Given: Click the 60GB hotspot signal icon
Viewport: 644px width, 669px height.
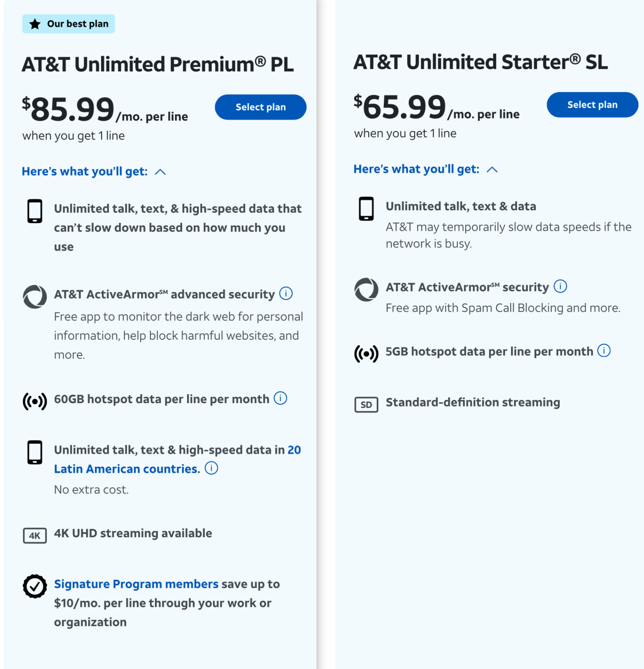Looking at the screenshot, I should pos(35,402).
